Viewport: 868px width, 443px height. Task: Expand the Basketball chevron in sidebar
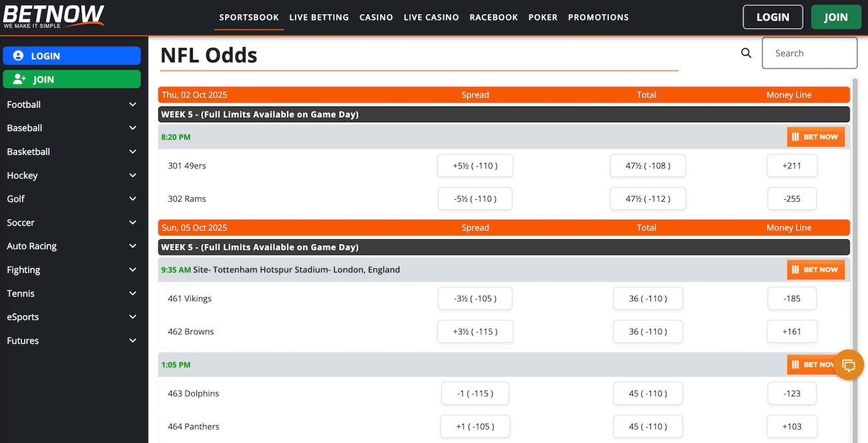coord(132,152)
